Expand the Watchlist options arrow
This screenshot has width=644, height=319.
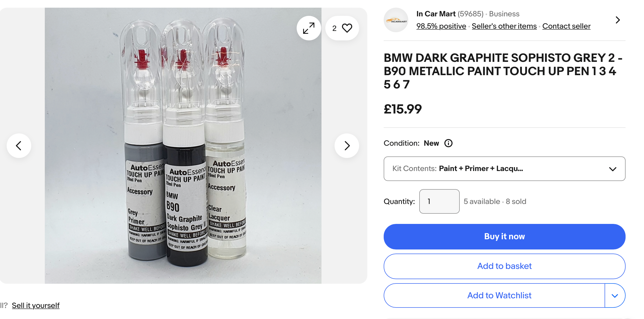615,296
